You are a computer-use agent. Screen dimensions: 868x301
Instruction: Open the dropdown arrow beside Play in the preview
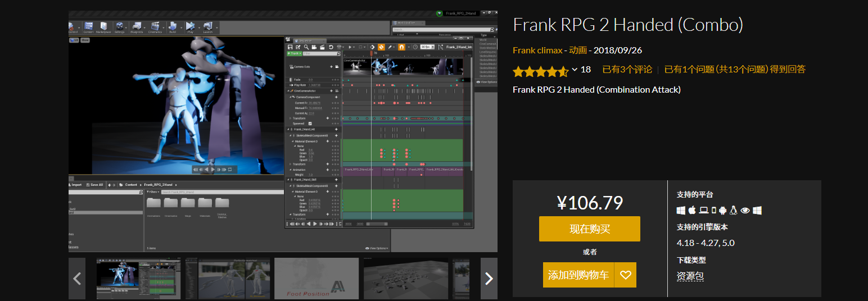pyautogui.click(x=199, y=28)
